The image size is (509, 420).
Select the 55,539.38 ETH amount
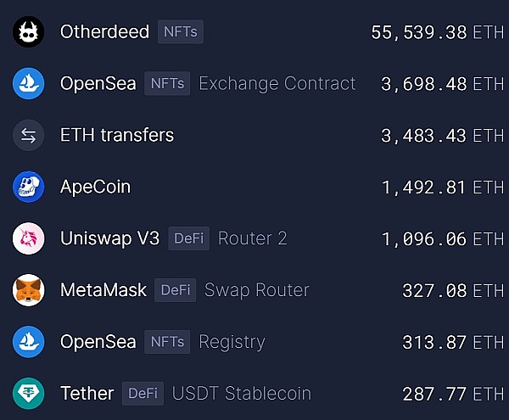point(437,32)
